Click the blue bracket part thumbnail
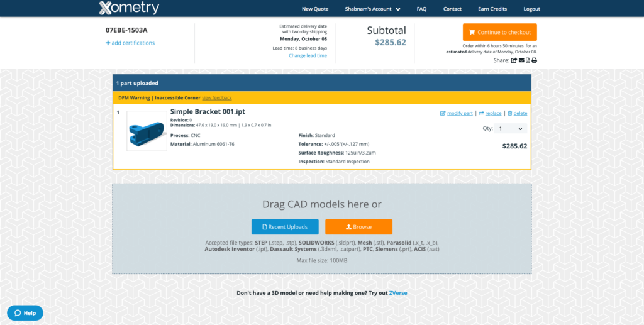644x325 pixels. pos(147,131)
